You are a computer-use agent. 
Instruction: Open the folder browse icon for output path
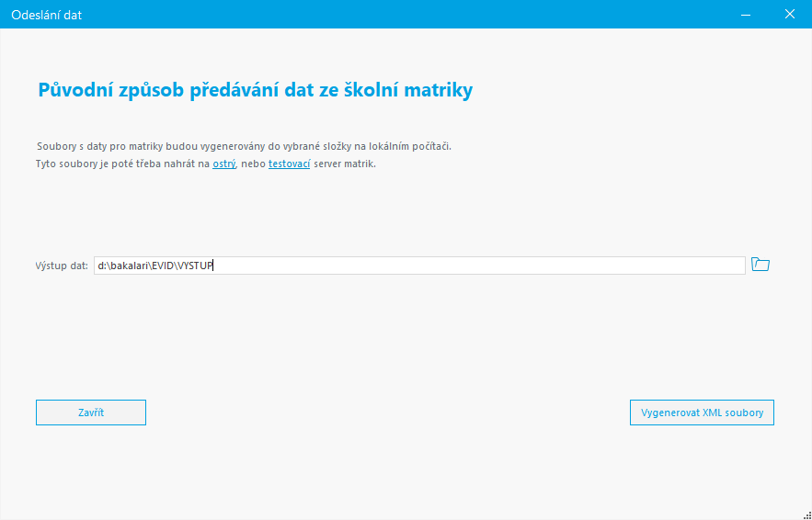coord(761,265)
